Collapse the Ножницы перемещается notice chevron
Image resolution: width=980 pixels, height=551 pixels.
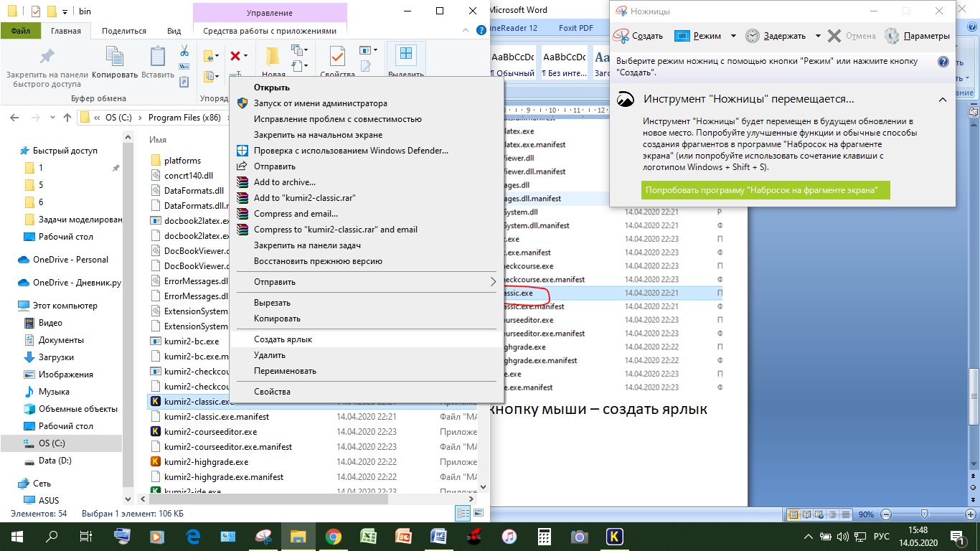point(943,100)
